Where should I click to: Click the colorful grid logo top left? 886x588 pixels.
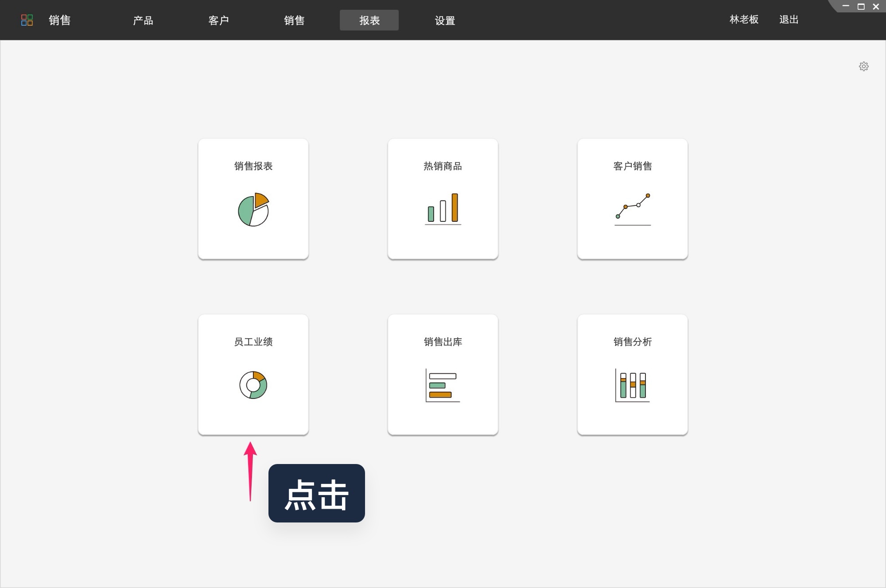tap(27, 20)
